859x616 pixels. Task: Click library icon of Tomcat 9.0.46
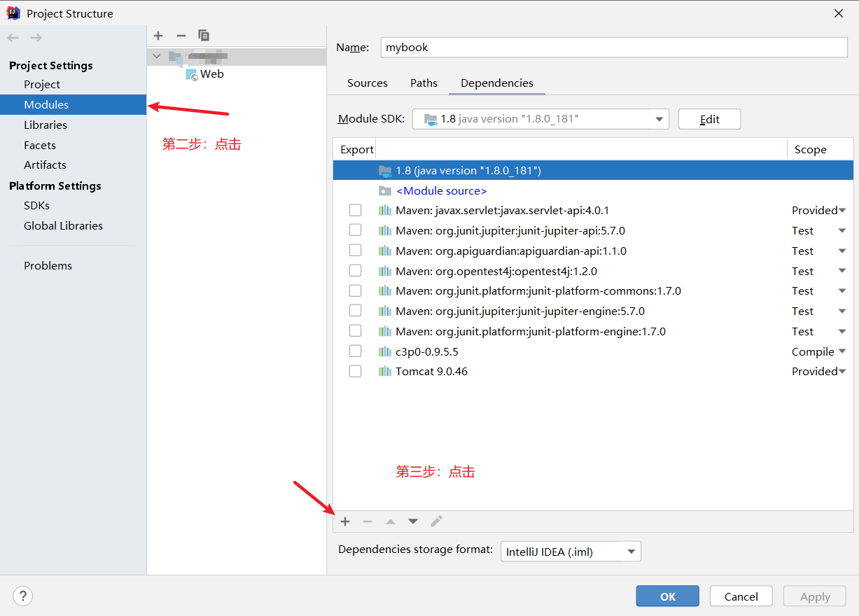(385, 372)
